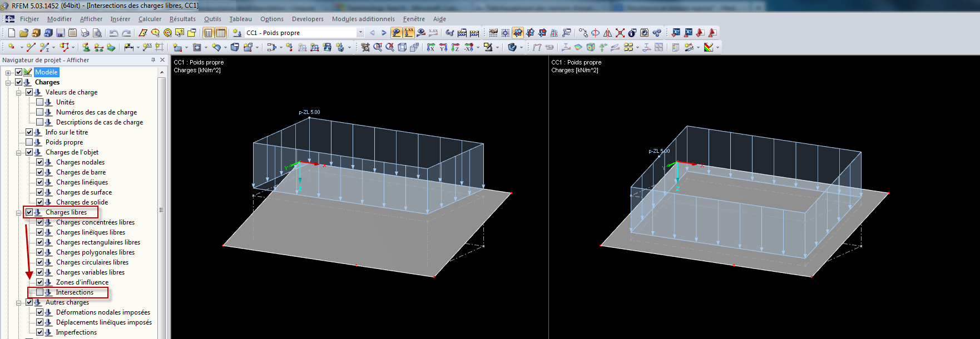The height and width of the screenshot is (339, 980).
Task: Toggle Info sur le titre checkbox
Action: [x=29, y=132]
